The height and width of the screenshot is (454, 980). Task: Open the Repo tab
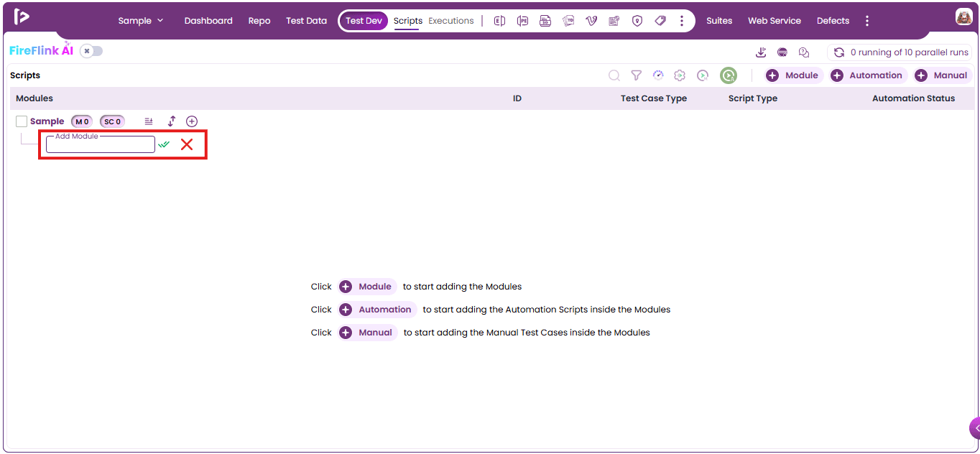pos(259,21)
